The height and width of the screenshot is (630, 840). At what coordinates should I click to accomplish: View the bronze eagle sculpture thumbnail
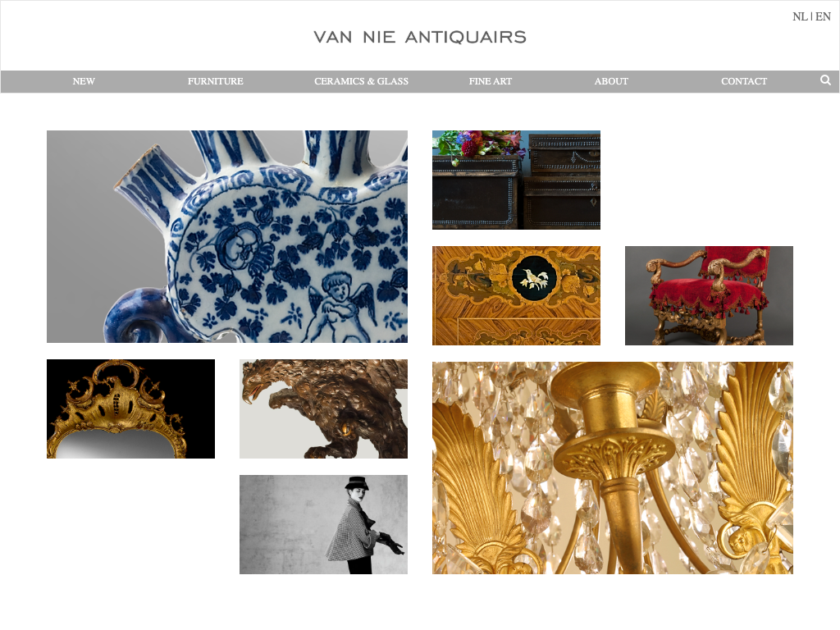click(x=323, y=409)
